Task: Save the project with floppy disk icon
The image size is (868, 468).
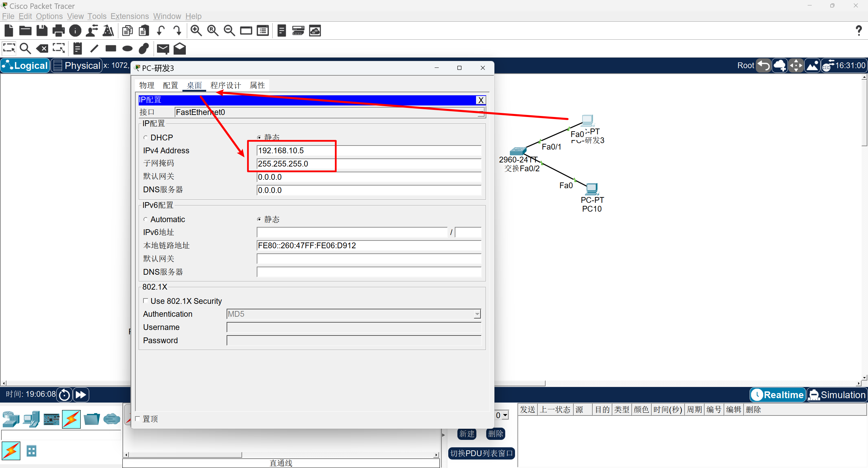Action: 42,31
